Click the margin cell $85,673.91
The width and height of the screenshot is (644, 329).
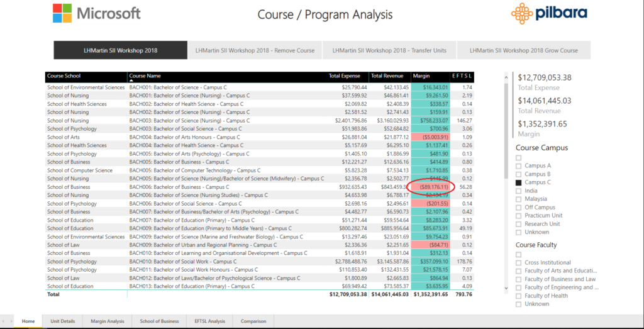(430, 228)
